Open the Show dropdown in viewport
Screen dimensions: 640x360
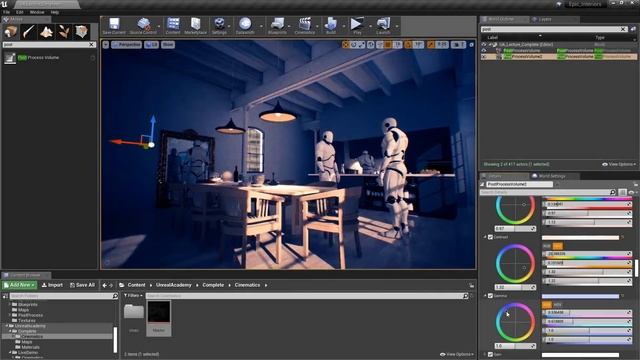tap(168, 44)
